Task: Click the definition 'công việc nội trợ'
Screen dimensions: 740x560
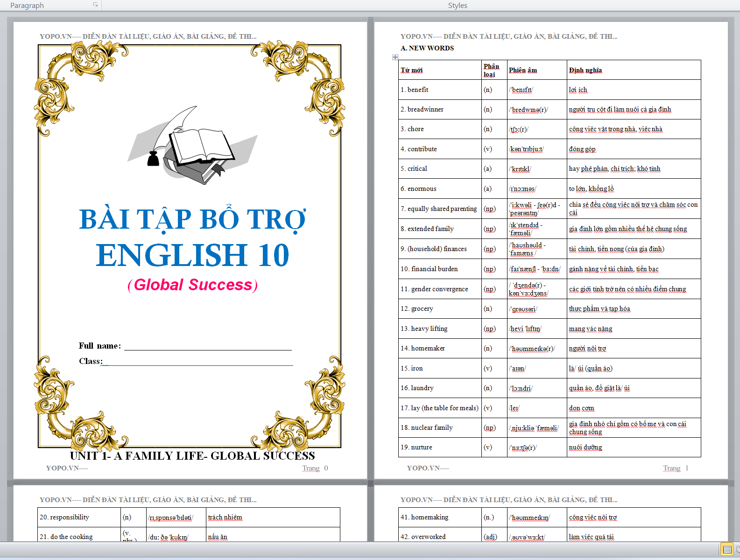Action: 593,517
